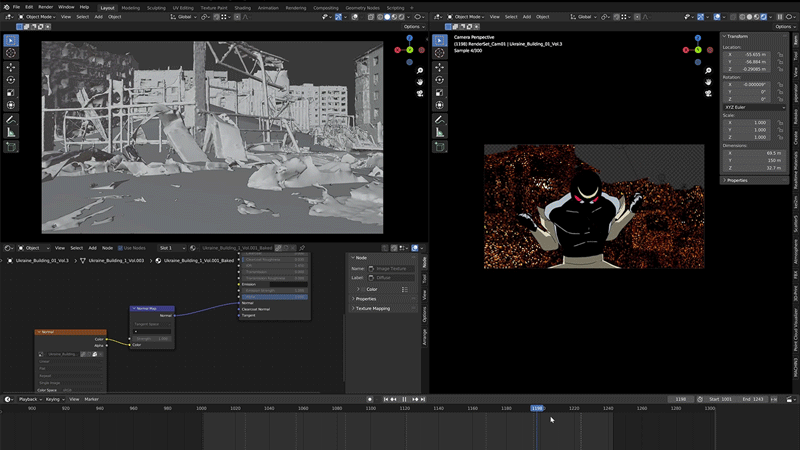Open the XYZ Euler rotation mode dropdown

pos(754,107)
